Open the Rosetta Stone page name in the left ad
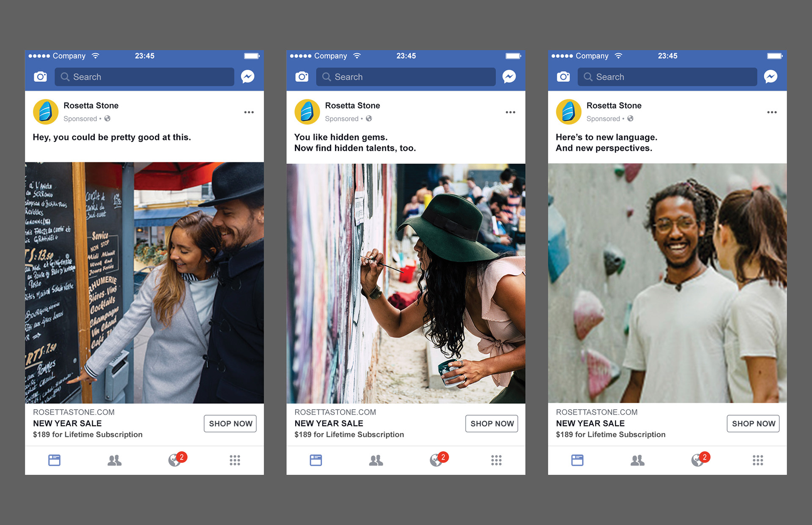 [x=91, y=106]
